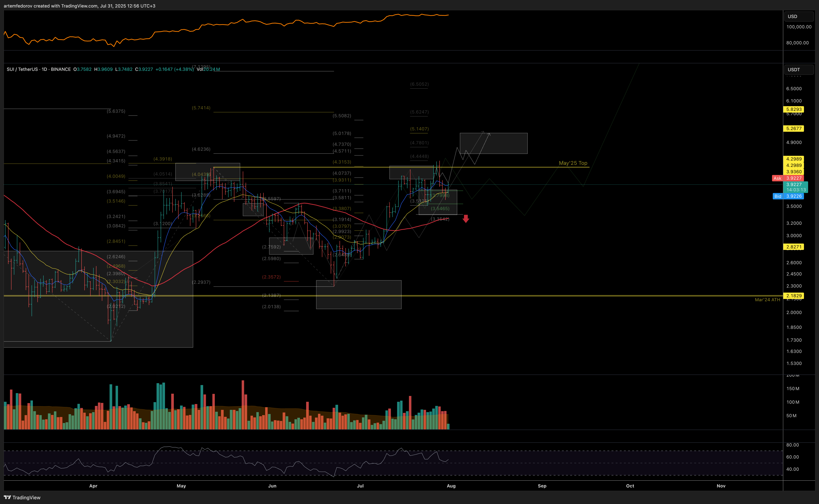Screen dimensions: 819x504
Task: Click the 150 M volume scale value
Action: 793,389
